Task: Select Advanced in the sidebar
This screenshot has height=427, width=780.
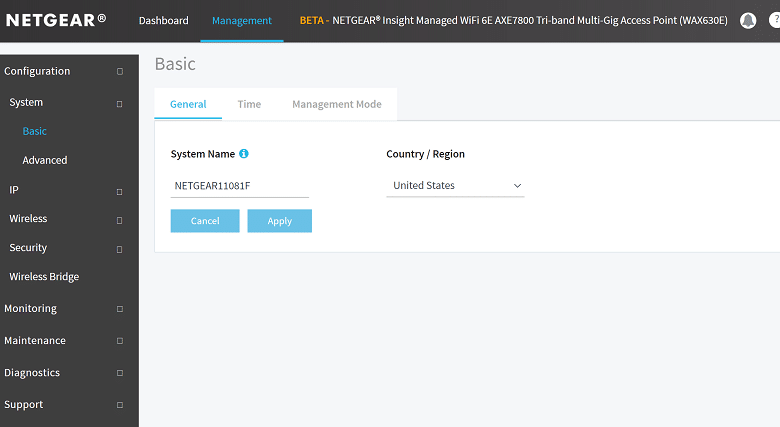Action: (x=45, y=160)
